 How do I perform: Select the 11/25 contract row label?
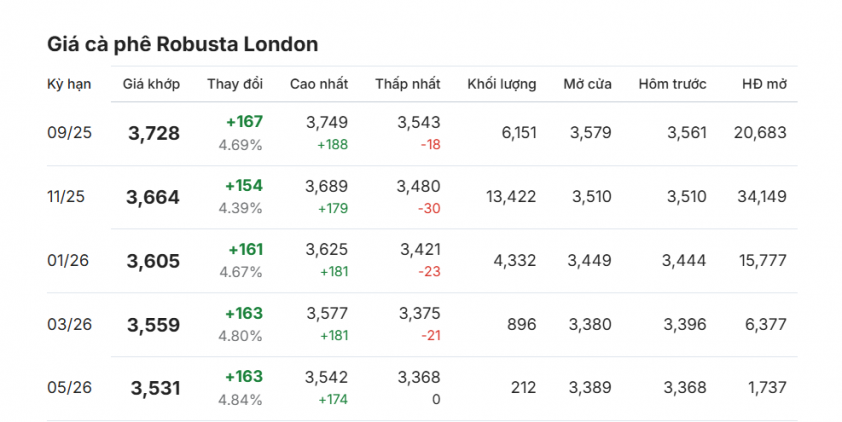tap(65, 197)
